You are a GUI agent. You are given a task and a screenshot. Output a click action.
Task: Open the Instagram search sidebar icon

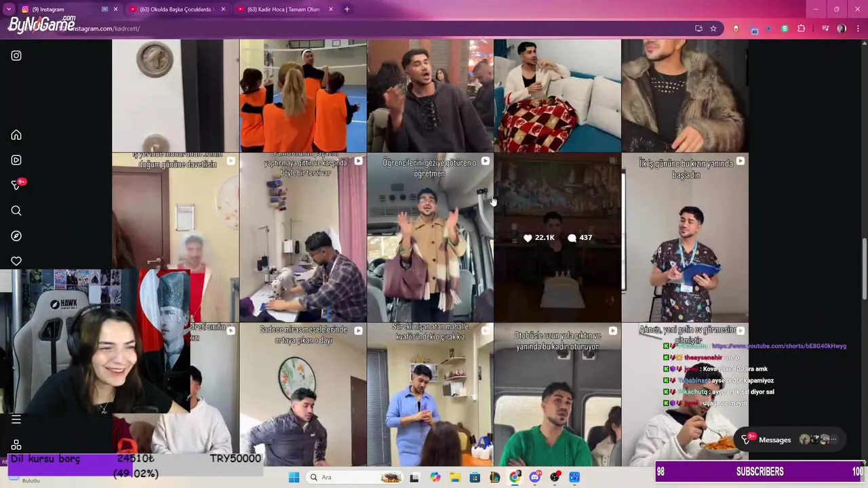[x=16, y=211]
